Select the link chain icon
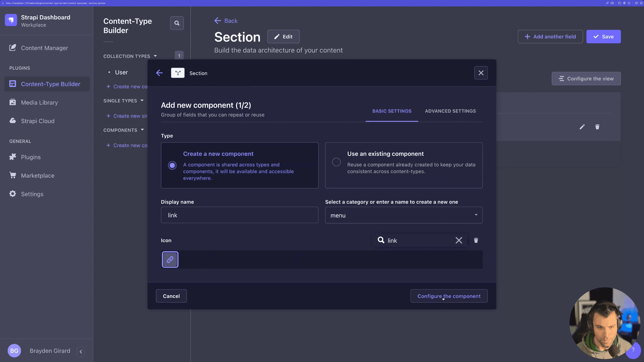The image size is (644, 362). coord(170,260)
